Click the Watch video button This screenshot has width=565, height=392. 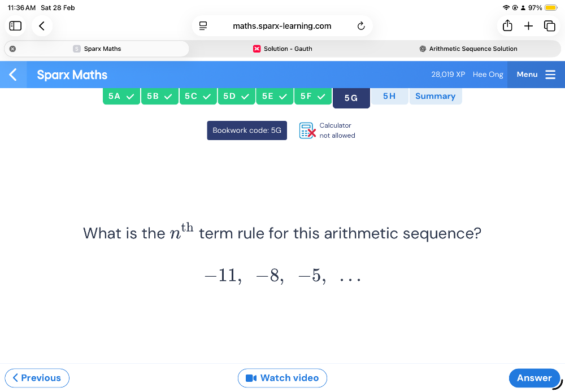click(282, 378)
